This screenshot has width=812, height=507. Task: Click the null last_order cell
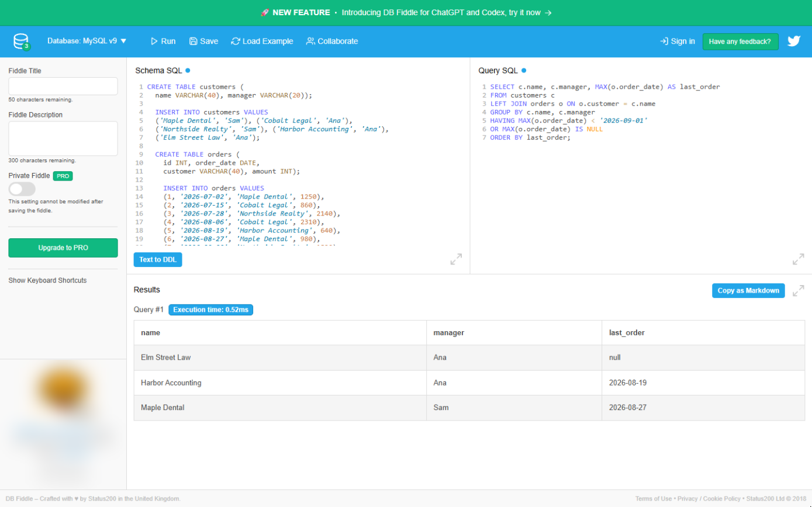pyautogui.click(x=703, y=357)
